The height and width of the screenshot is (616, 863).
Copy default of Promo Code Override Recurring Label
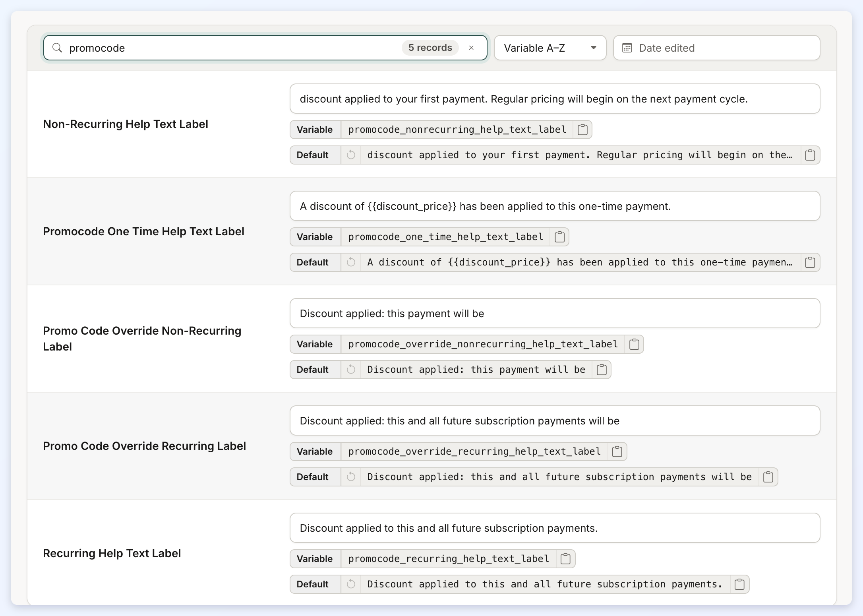(x=768, y=477)
